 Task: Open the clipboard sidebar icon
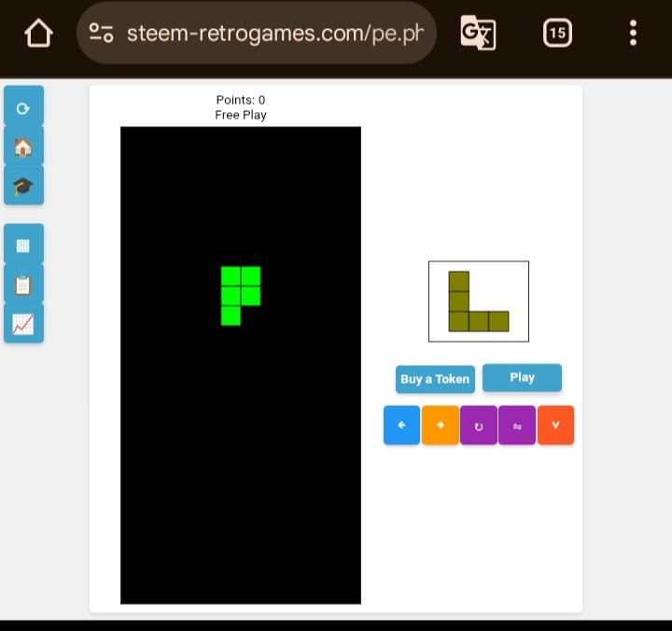23,284
